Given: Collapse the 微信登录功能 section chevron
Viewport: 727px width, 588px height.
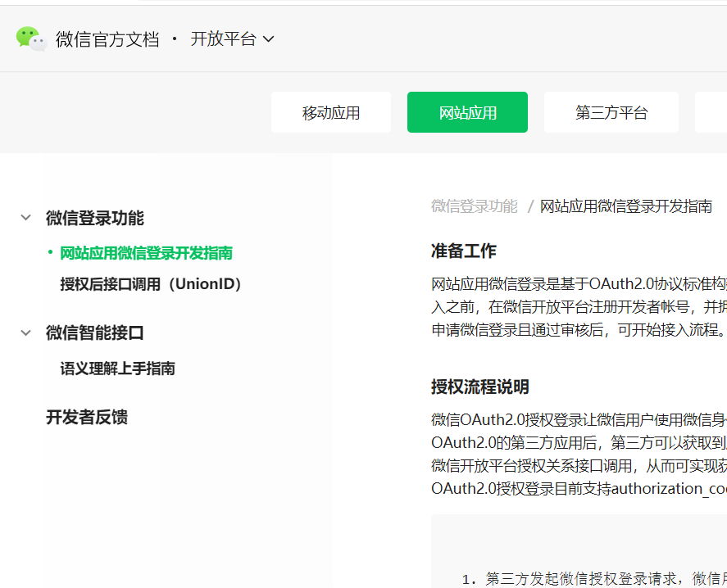Looking at the screenshot, I should pos(26,218).
